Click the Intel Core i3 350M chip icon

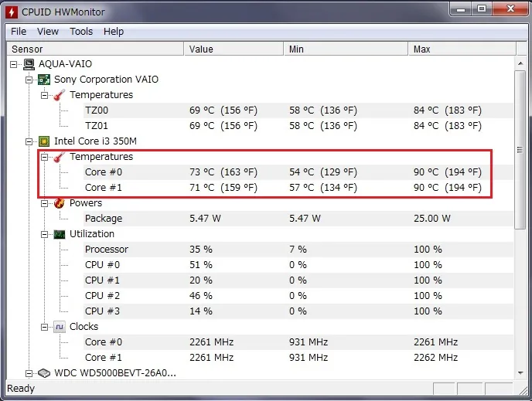(x=45, y=141)
